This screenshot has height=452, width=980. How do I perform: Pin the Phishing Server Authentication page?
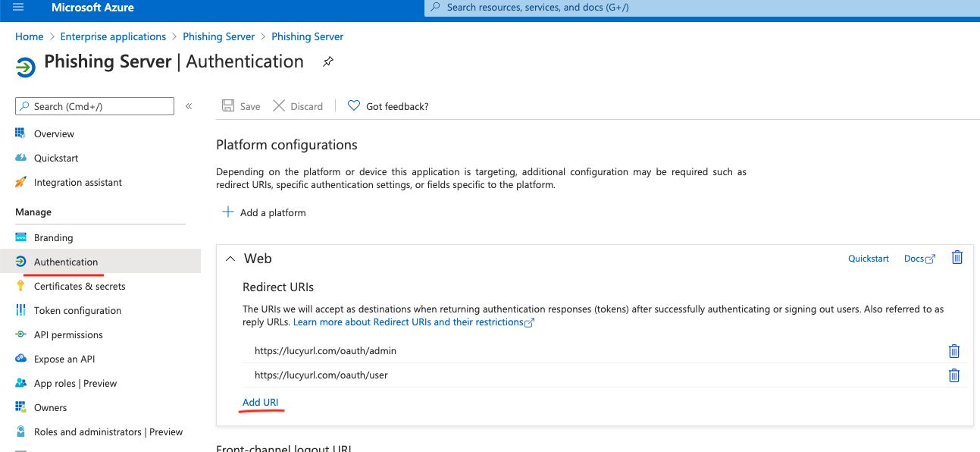[327, 62]
